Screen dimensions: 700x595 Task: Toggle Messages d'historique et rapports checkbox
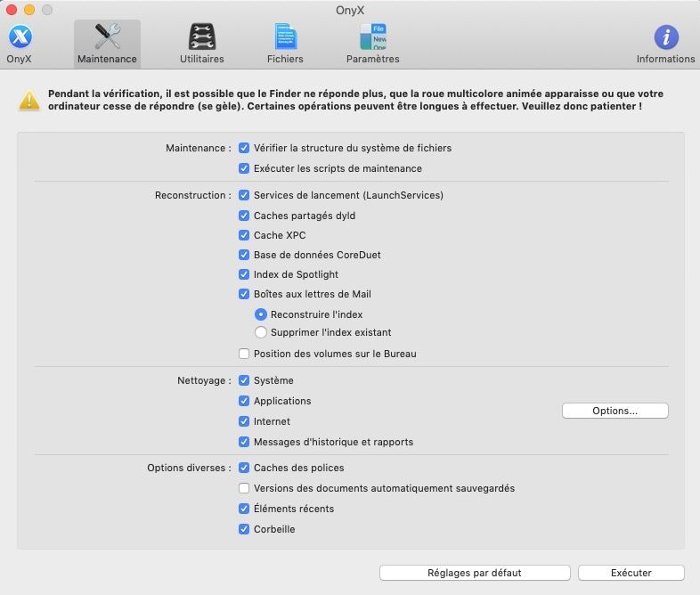(x=244, y=442)
